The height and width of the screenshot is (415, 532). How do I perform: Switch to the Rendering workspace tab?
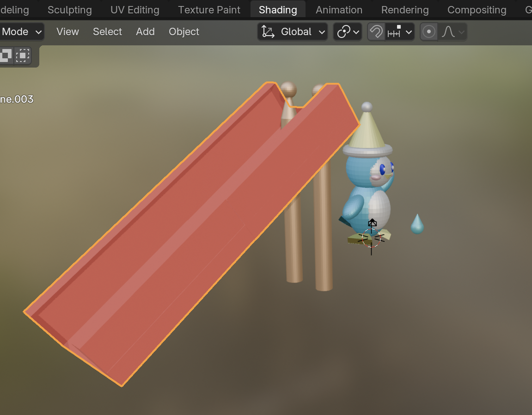[405, 10]
